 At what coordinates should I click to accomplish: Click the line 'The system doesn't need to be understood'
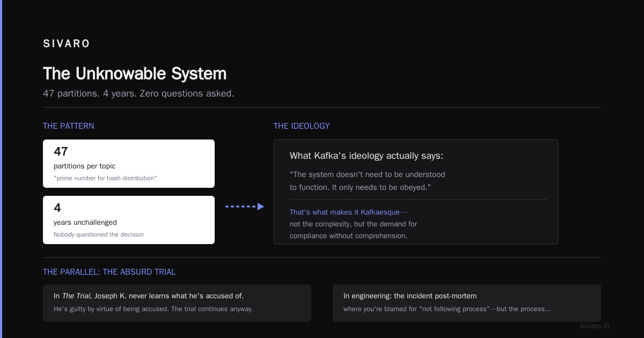(368, 174)
